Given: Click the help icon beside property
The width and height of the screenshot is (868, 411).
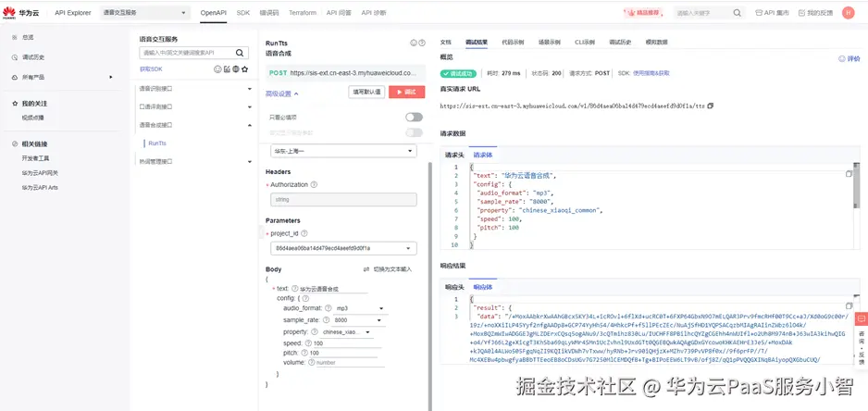Looking at the screenshot, I should (315, 332).
